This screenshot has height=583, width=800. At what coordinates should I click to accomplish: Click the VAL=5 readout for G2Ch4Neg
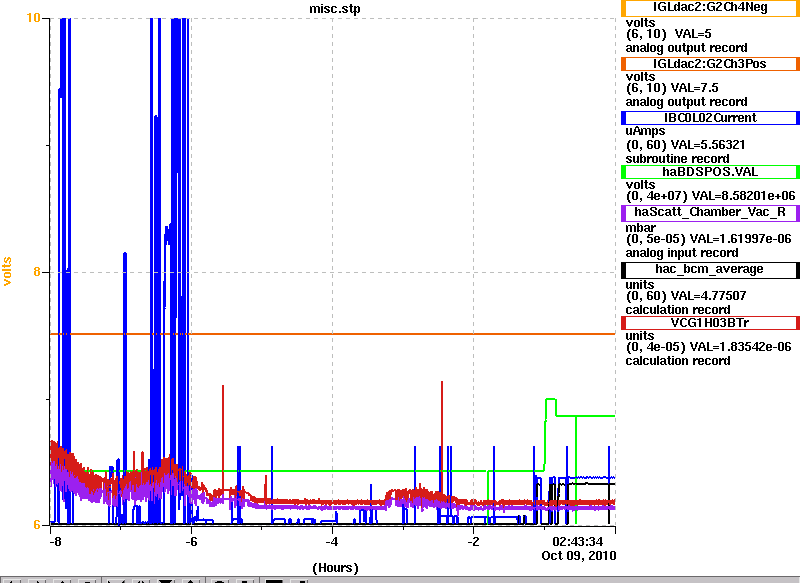pos(693,34)
